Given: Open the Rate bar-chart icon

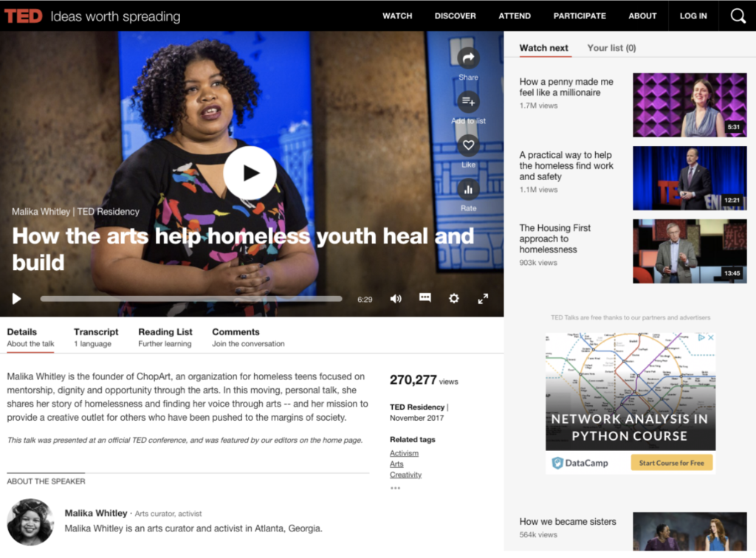Looking at the screenshot, I should [468, 190].
